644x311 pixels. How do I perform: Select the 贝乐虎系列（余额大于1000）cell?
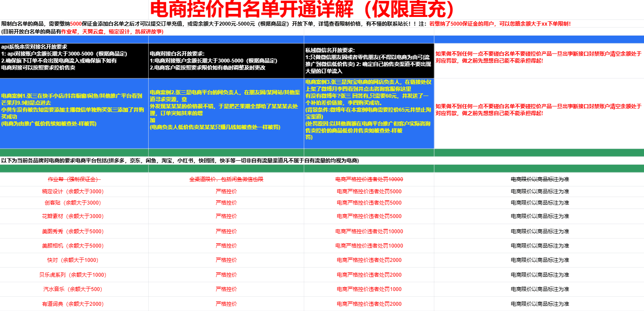(73, 275)
